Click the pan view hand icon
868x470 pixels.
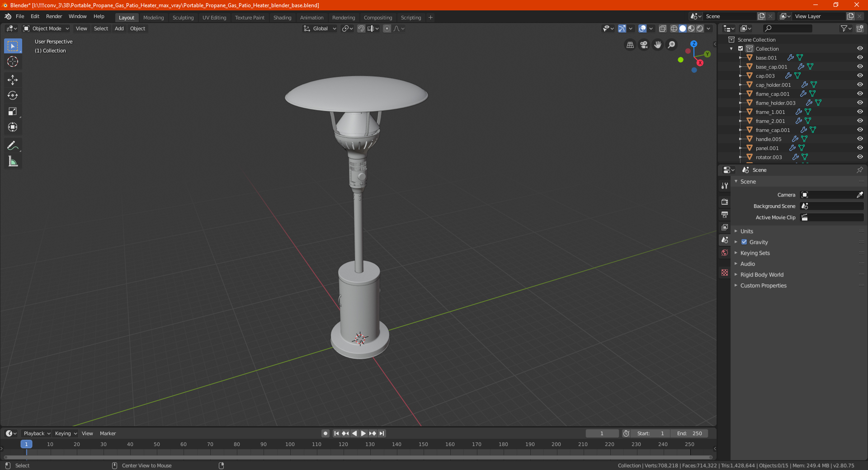[x=658, y=45]
